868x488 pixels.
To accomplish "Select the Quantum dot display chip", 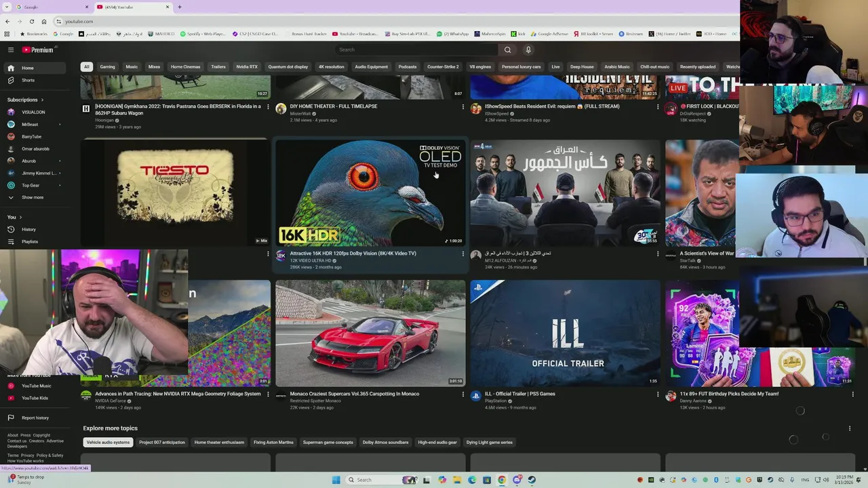I will (x=288, y=66).
